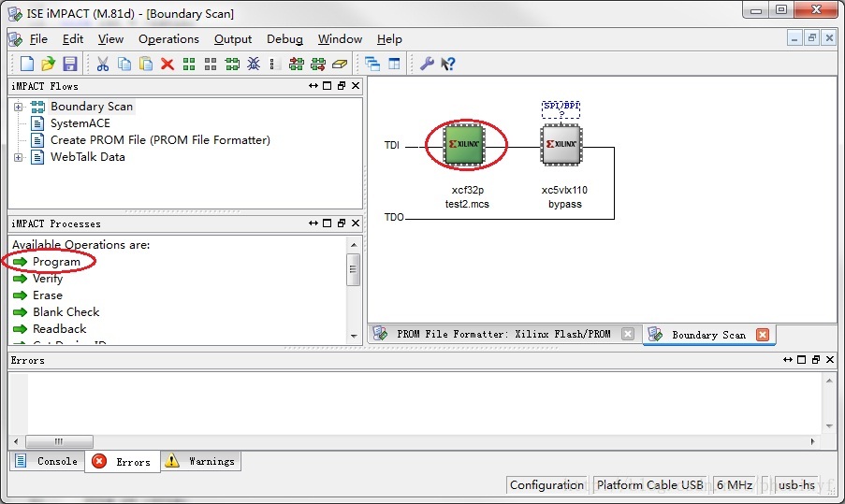Click the Copy toolbar icon

[x=124, y=64]
